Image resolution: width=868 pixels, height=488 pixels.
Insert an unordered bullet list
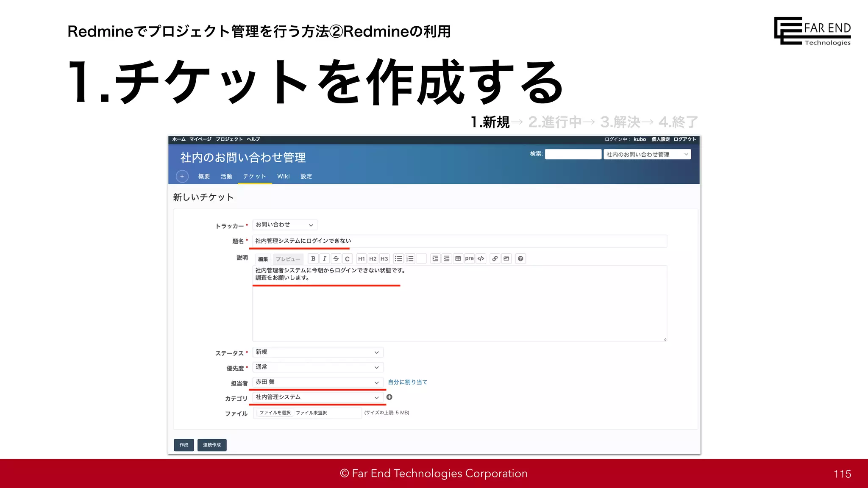[x=398, y=258]
